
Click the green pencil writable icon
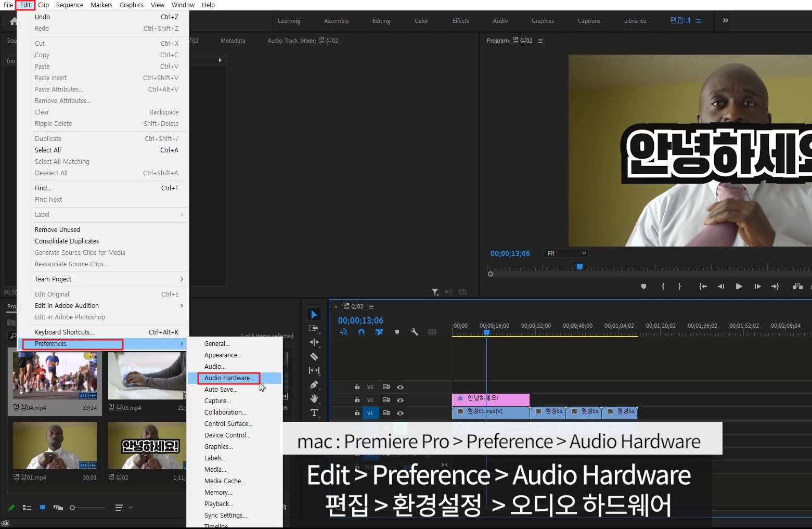[11, 508]
